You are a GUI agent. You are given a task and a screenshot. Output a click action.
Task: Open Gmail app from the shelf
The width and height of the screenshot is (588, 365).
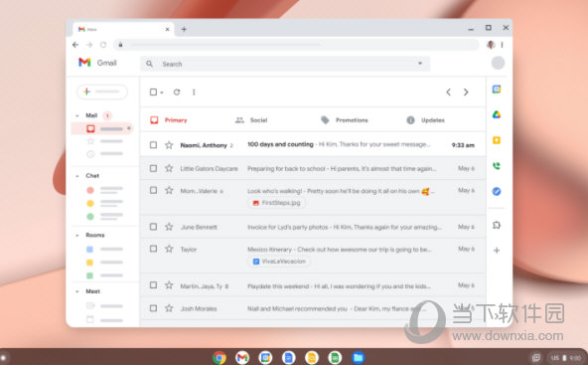(x=242, y=357)
